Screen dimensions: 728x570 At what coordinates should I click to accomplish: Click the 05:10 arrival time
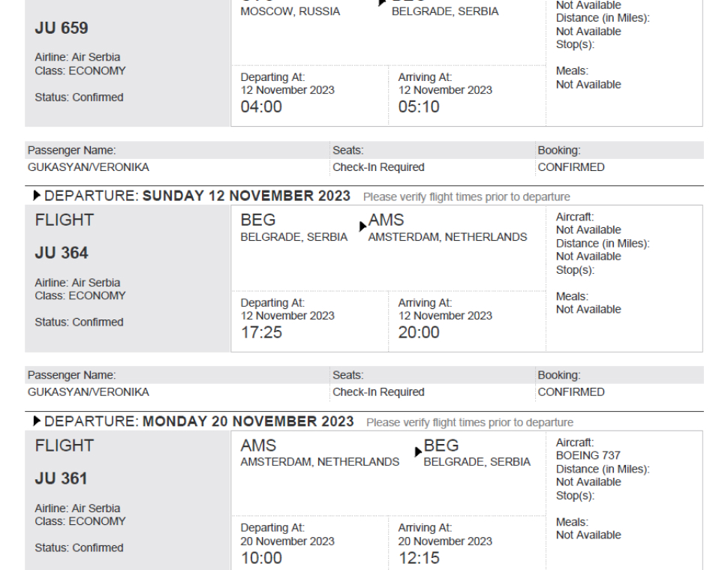click(x=419, y=107)
